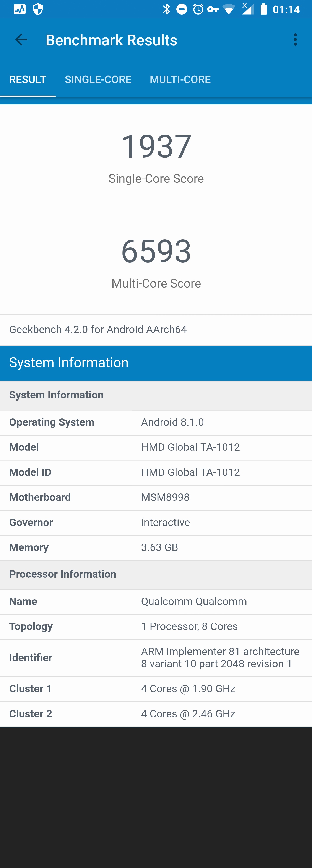Tap the Model row label
Viewport: 312px width, 868px height.
click(24, 447)
